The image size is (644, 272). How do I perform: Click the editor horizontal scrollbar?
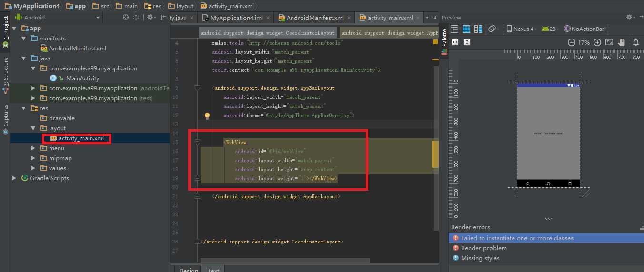285,261
